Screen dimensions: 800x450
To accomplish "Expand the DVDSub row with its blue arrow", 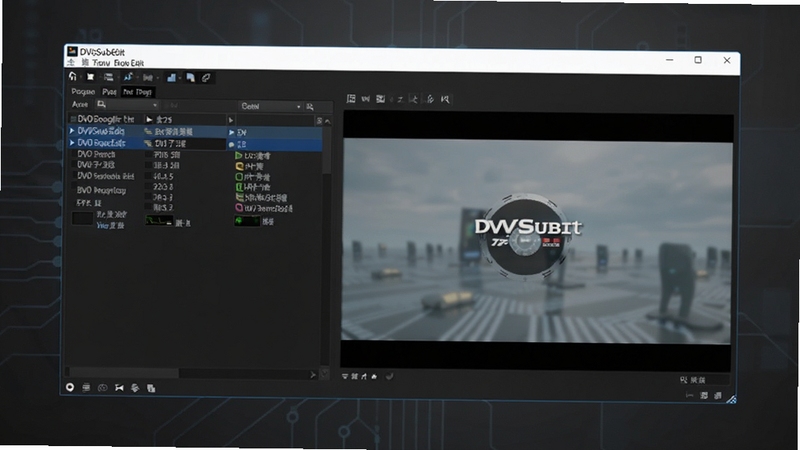I will pyautogui.click(x=72, y=131).
